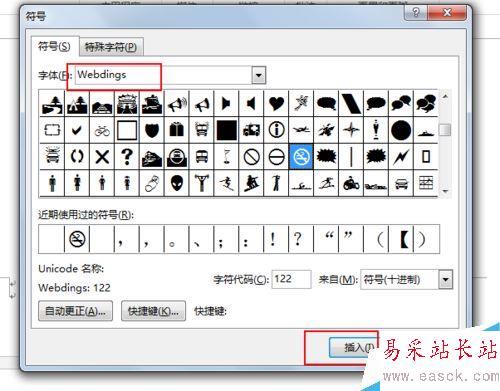Choose the bicycle symbol
This screenshot has height=391, width=500.
[x=102, y=130]
